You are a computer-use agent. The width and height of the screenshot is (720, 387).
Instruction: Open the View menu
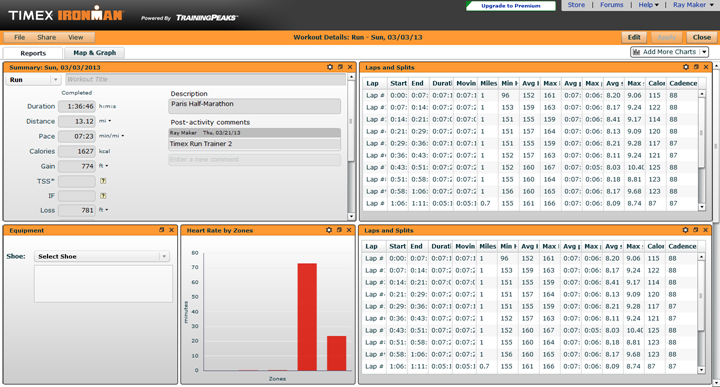[x=76, y=37]
